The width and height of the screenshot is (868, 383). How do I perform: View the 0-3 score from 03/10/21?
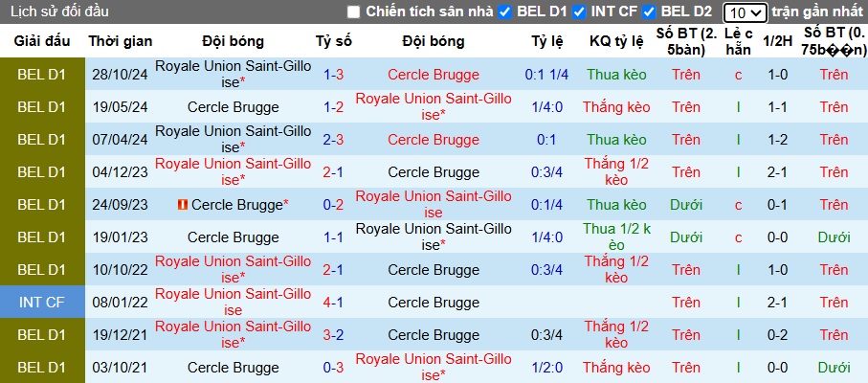pyautogui.click(x=334, y=368)
